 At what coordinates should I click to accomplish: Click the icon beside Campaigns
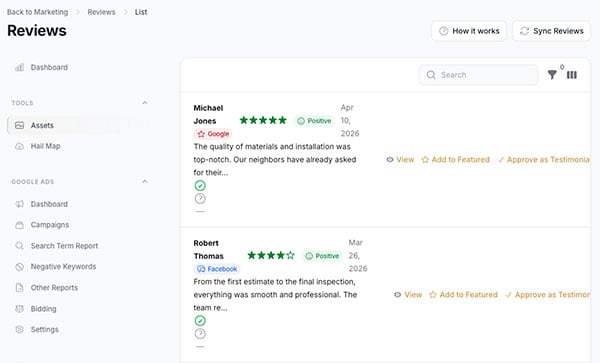tap(20, 225)
